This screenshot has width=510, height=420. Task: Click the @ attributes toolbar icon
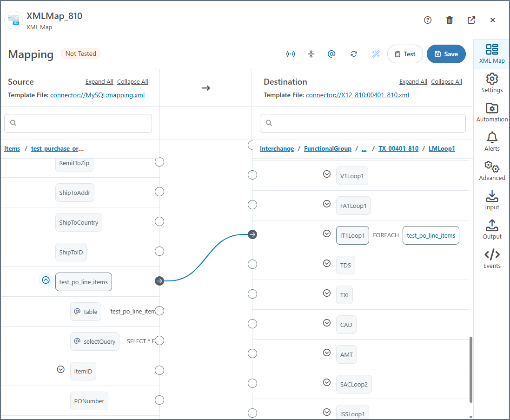[x=331, y=54]
